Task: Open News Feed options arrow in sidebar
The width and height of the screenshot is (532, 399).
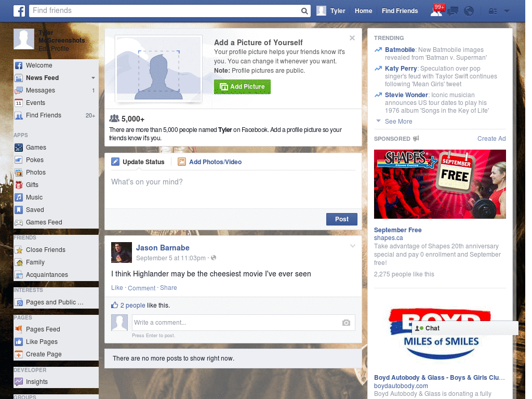Action: click(x=93, y=78)
